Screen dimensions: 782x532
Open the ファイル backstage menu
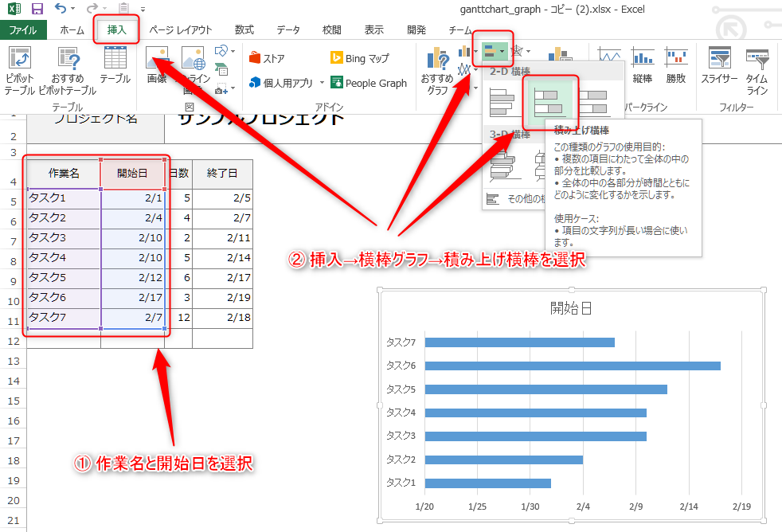tap(22, 29)
